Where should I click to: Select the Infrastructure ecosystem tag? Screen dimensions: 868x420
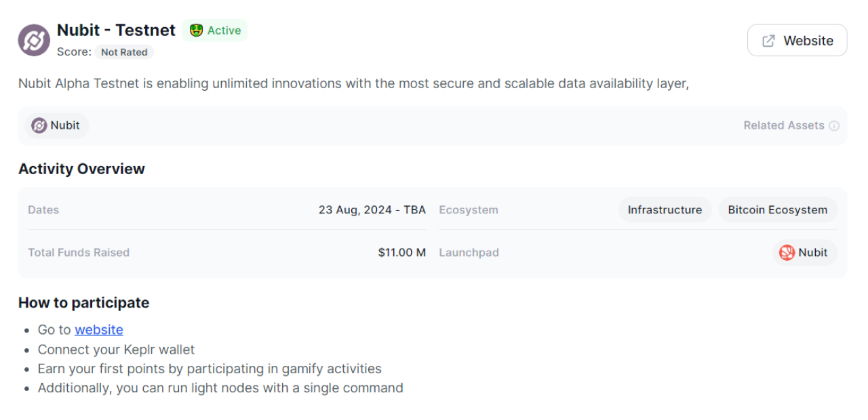click(x=665, y=210)
